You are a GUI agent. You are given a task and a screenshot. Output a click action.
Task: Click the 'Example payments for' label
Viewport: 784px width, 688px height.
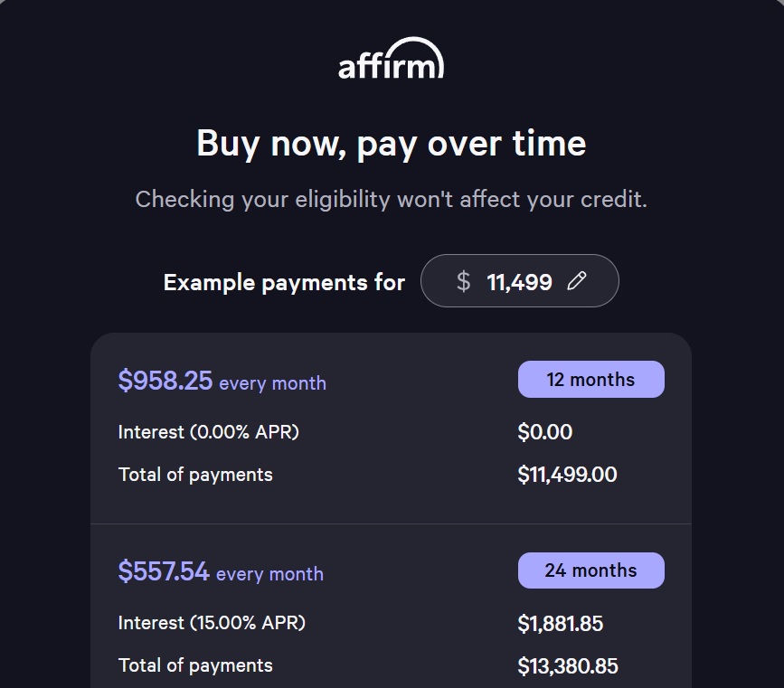pos(284,282)
